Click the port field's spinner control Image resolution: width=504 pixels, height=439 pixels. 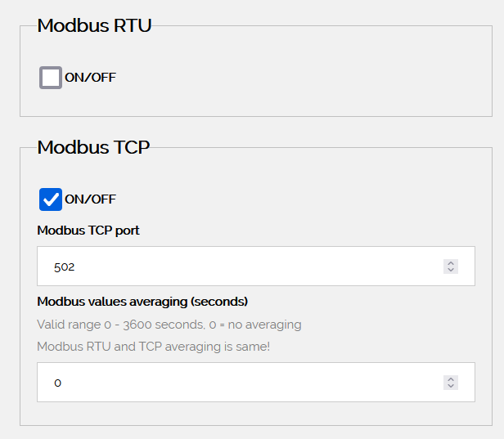[x=451, y=267]
